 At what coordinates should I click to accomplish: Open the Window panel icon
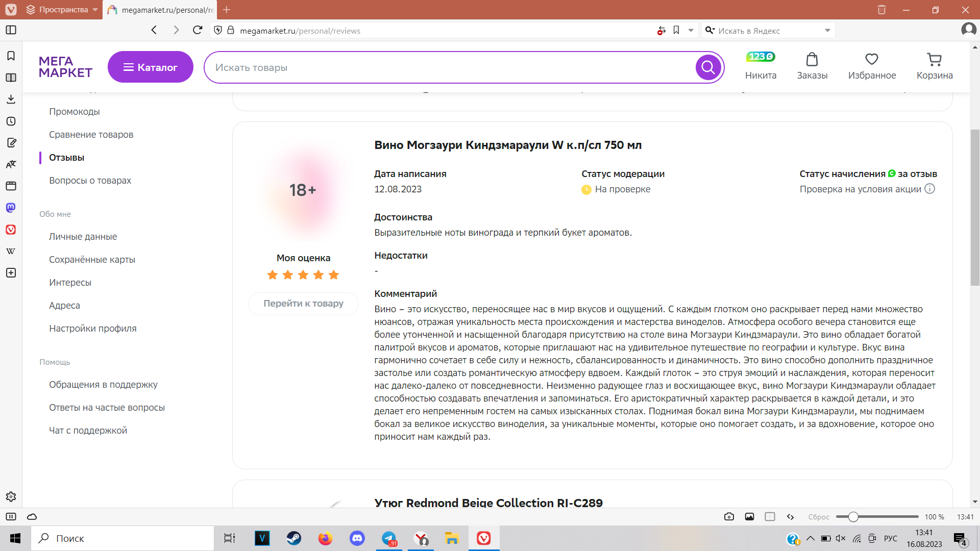point(11,186)
